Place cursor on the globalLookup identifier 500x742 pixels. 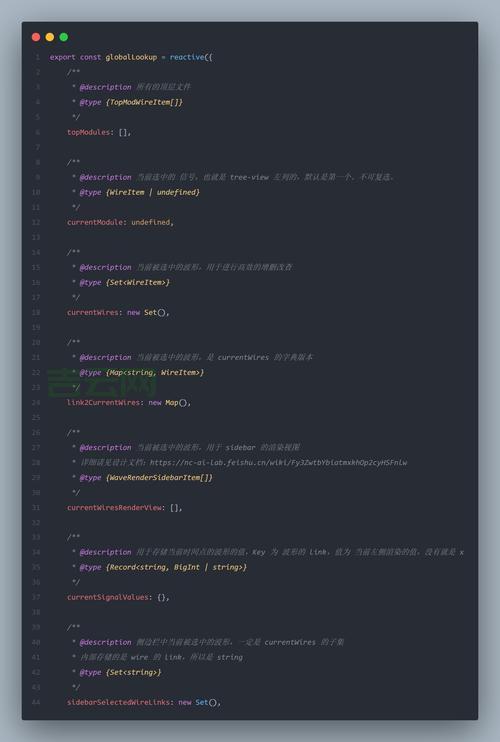(131, 57)
